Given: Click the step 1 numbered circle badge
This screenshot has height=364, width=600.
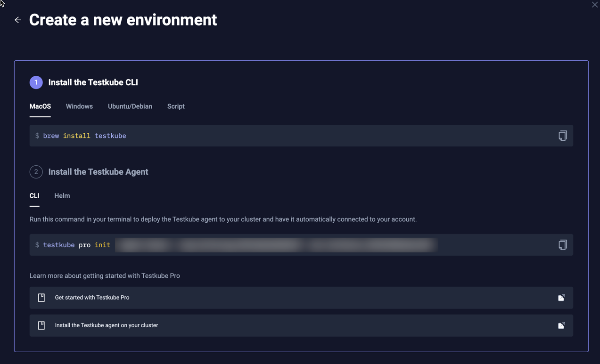Looking at the screenshot, I should (x=36, y=82).
